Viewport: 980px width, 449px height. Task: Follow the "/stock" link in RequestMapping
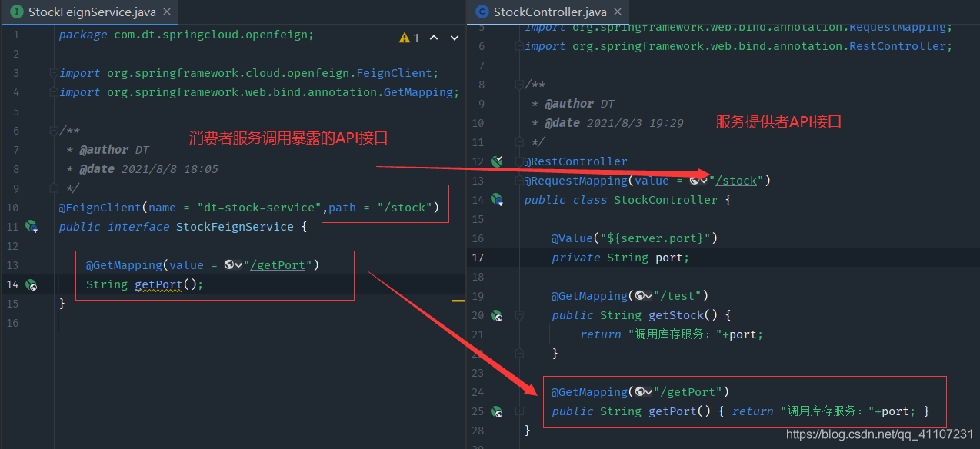pos(737,181)
